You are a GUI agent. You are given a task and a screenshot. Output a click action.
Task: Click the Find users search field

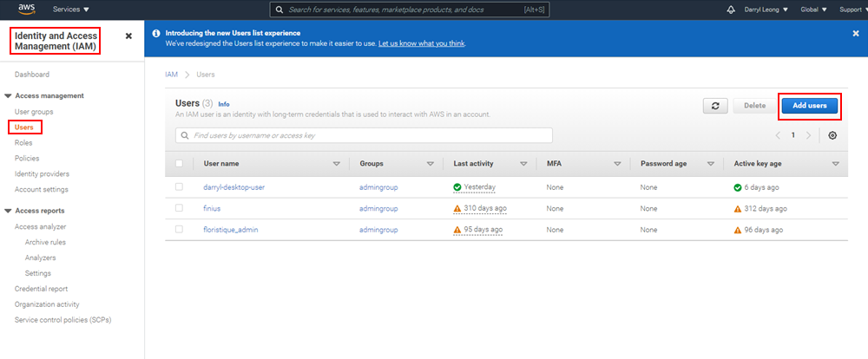(364, 135)
